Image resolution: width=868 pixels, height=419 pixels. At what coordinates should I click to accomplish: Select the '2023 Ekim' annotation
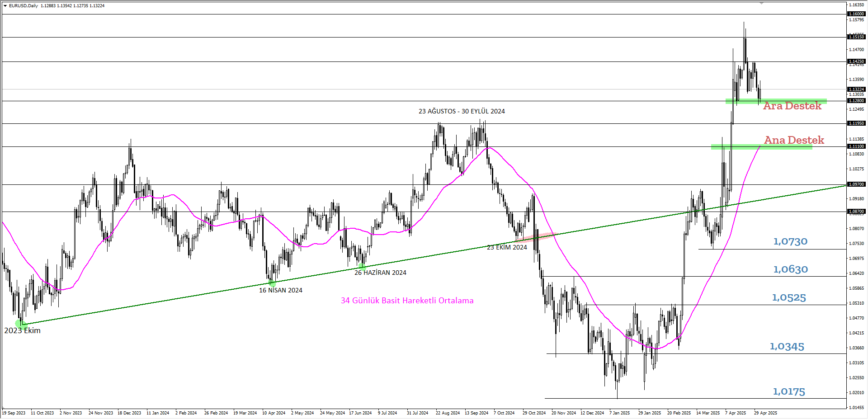(22, 330)
